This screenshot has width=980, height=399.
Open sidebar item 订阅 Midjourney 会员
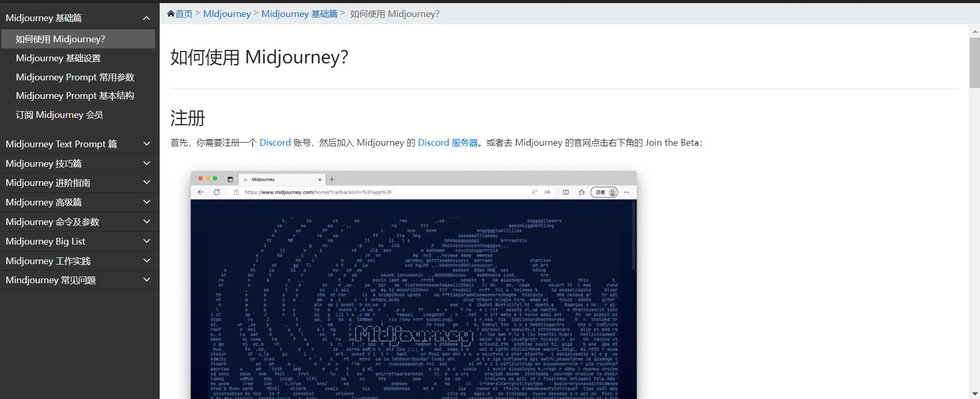(59, 115)
